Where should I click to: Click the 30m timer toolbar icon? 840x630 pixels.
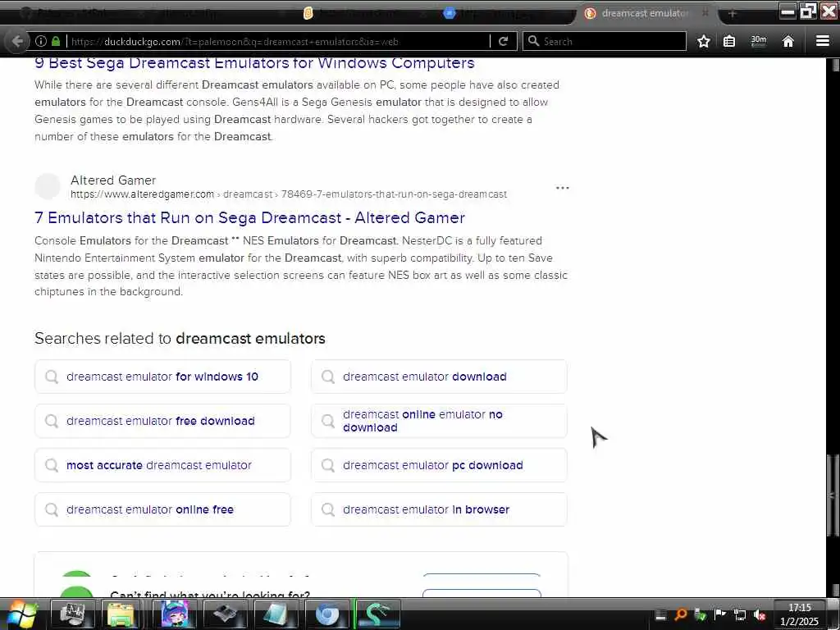click(x=759, y=41)
